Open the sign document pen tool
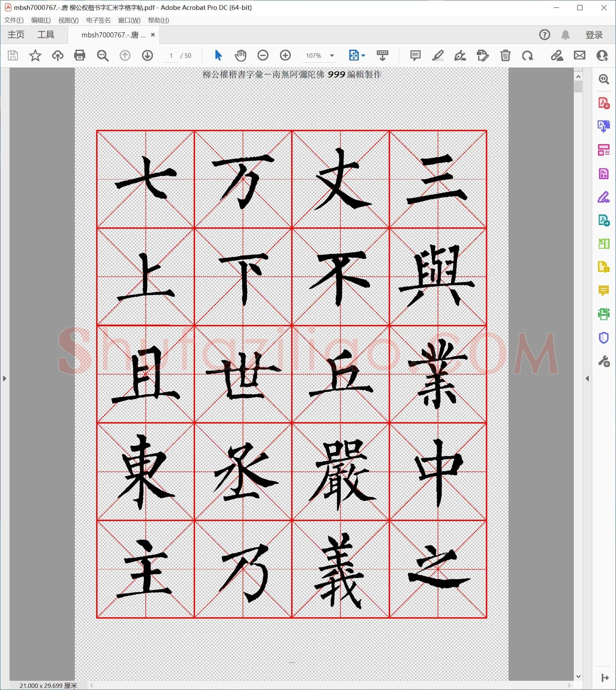Screen dimensions: 616x690 tap(460, 55)
